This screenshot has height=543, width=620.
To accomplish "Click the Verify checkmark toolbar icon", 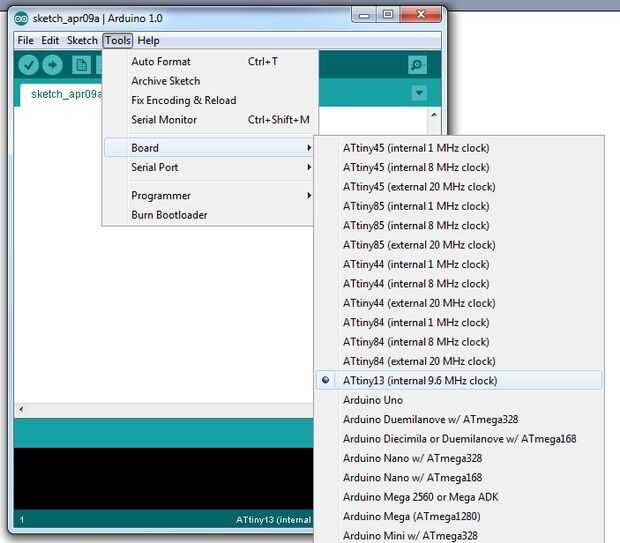I will (x=28, y=65).
